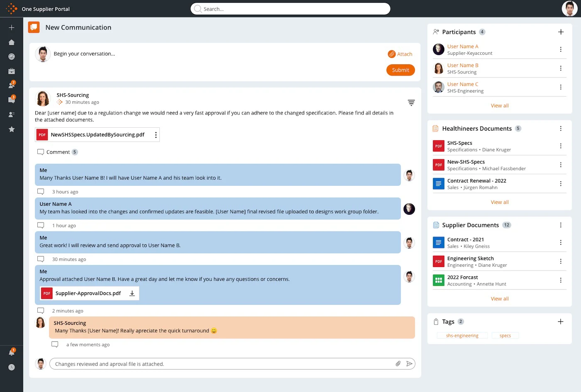
Task: Add a new tag with plus icon
Action: click(561, 321)
